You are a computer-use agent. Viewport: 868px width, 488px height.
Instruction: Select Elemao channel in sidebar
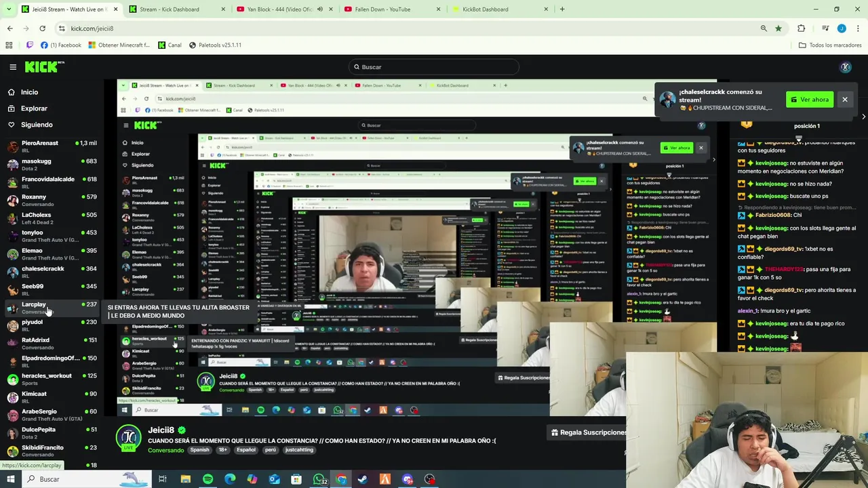click(x=52, y=254)
